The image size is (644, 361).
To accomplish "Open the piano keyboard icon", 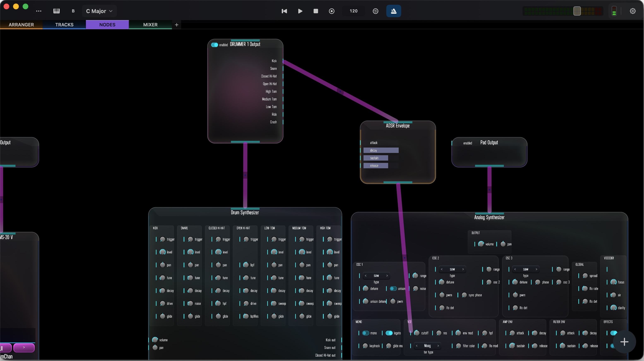I will pos(57,11).
